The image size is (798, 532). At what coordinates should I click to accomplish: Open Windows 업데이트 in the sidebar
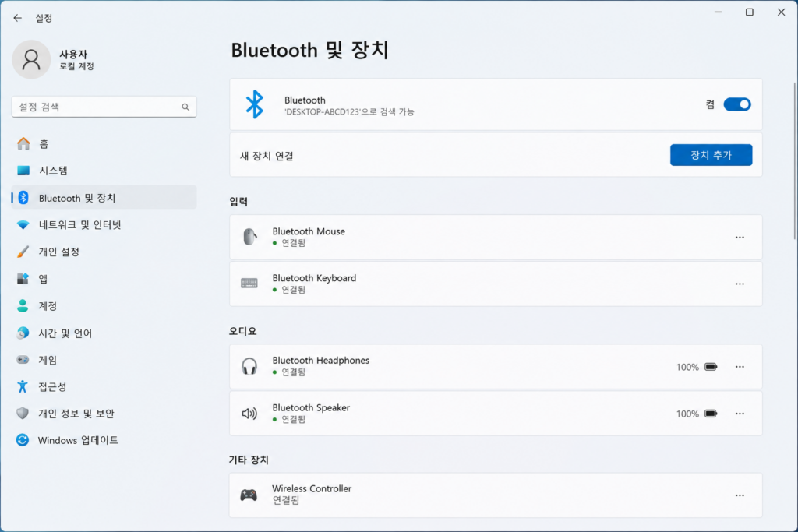[104, 440]
